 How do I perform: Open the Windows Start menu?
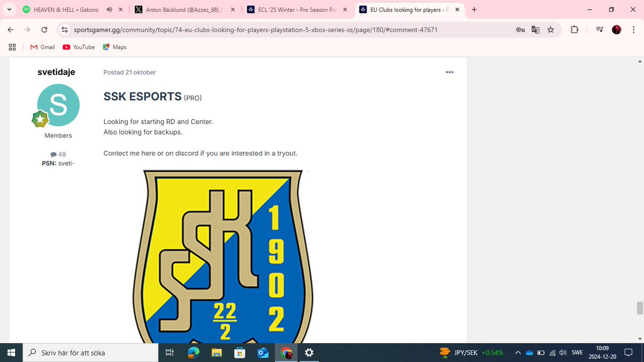click(11, 353)
